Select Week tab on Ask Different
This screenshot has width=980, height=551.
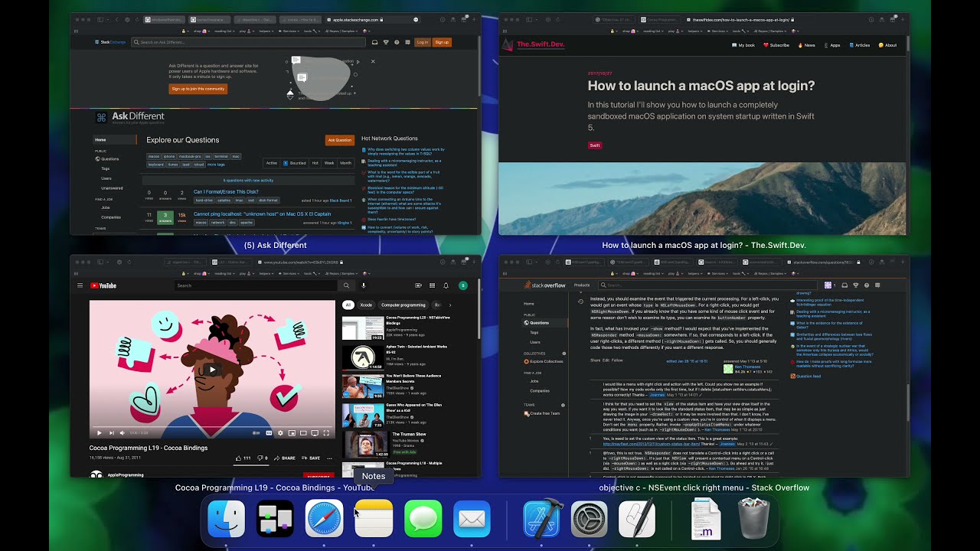(329, 163)
